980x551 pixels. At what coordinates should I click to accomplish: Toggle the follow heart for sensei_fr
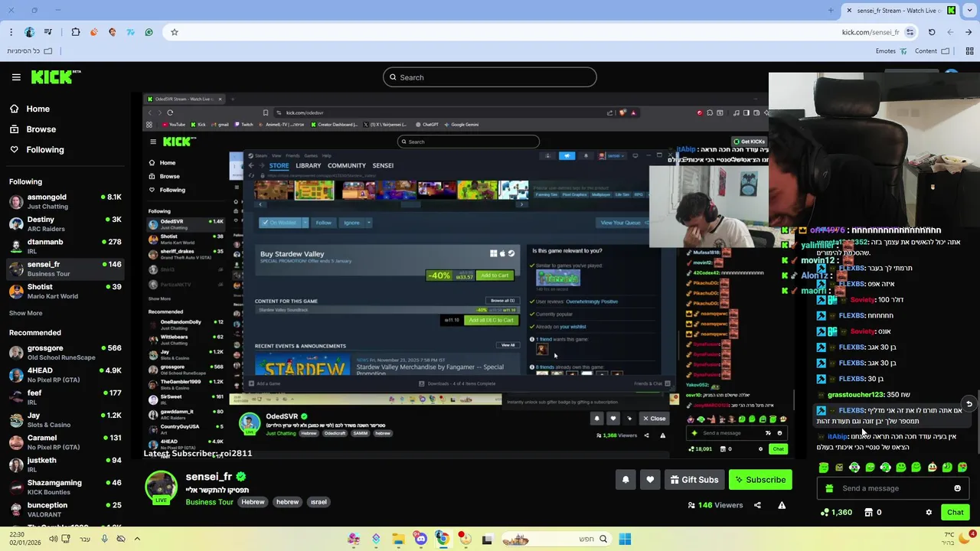pos(650,480)
